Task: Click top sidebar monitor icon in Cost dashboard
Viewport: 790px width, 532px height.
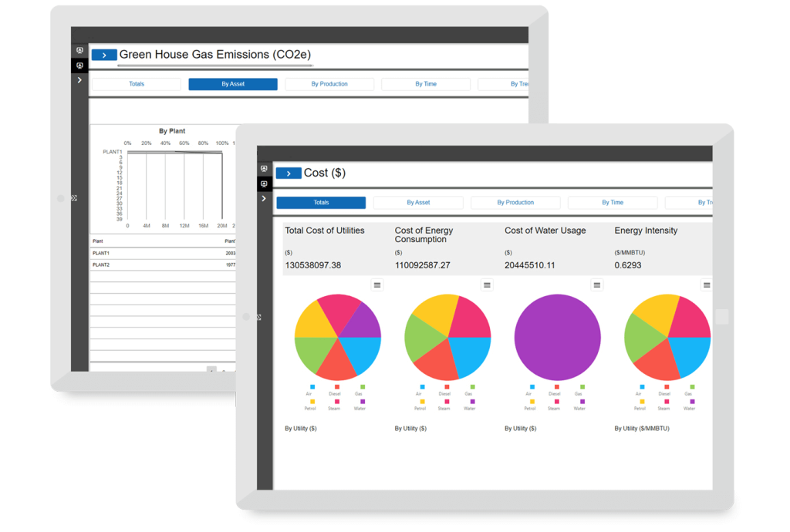Action: coord(265,169)
